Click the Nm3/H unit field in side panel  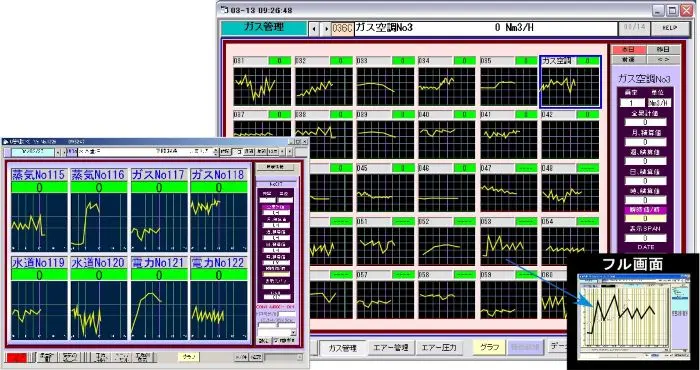(x=660, y=103)
